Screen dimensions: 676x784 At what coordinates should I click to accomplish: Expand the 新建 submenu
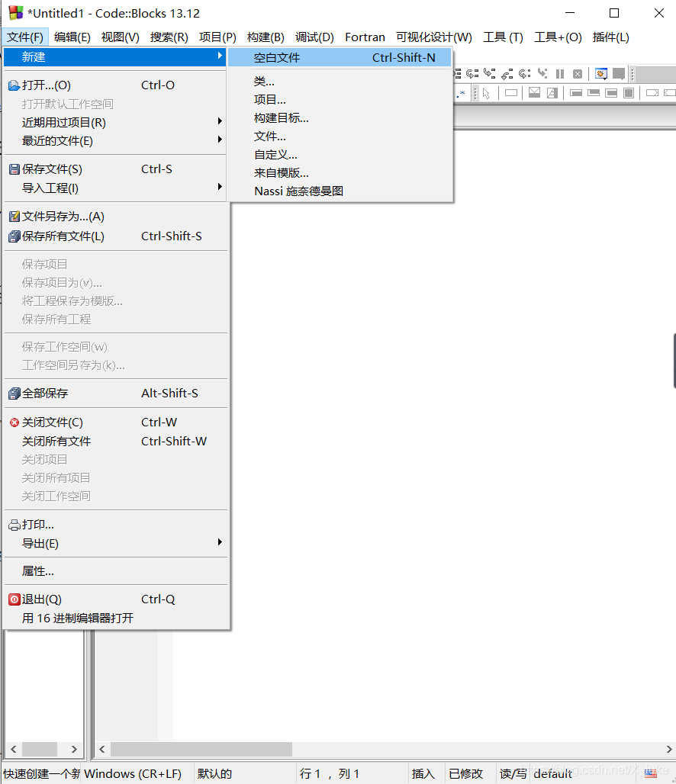[115, 57]
